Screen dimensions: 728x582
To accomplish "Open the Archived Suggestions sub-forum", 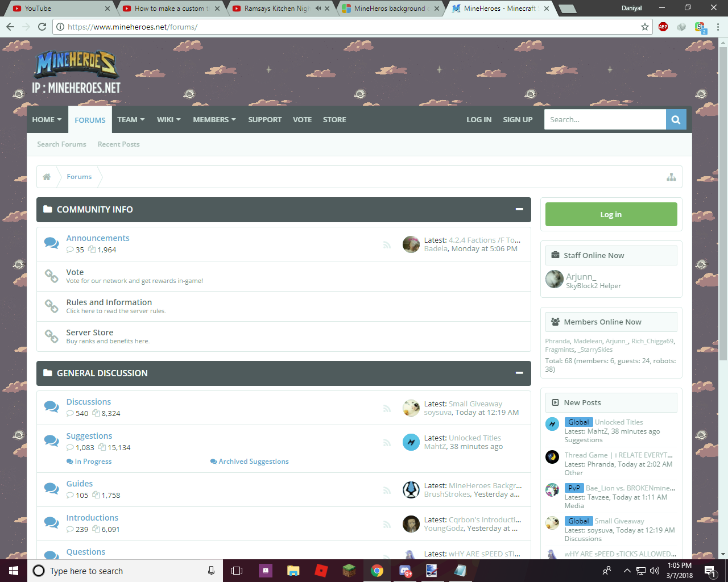I will coord(254,462).
